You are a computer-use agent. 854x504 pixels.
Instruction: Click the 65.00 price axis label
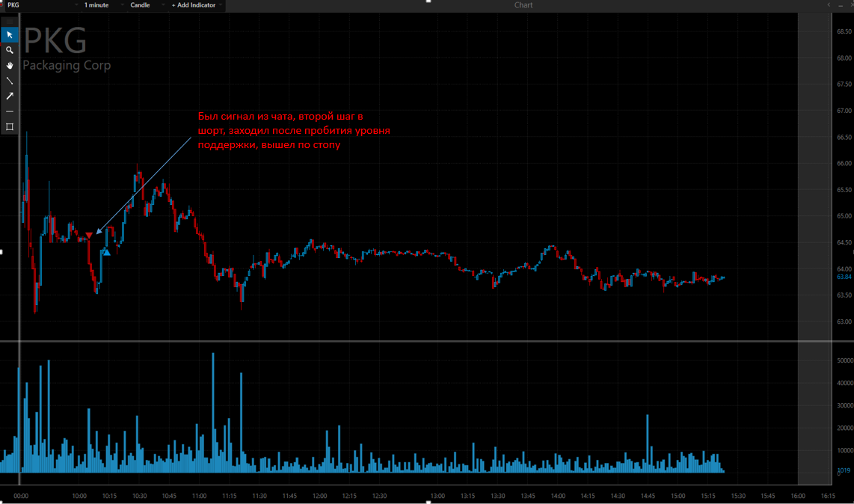(844, 216)
